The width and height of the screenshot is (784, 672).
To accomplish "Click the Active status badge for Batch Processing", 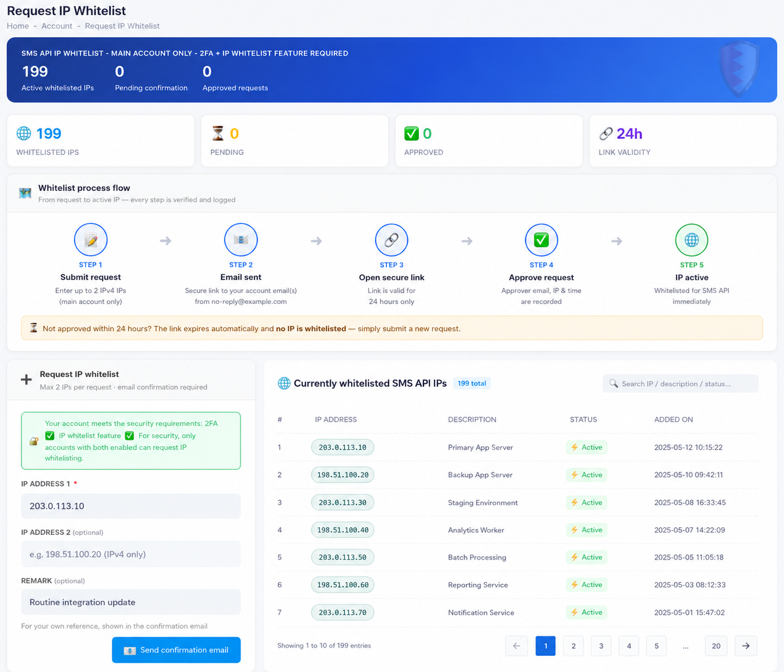I will click(x=587, y=557).
